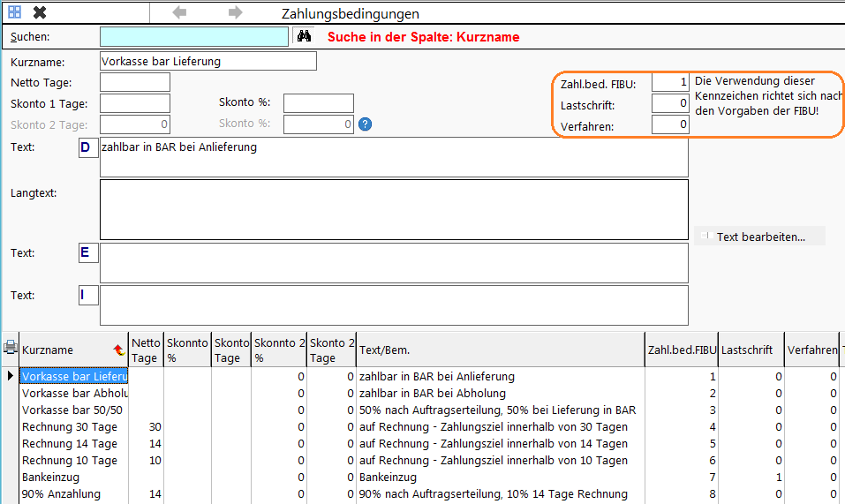The height and width of the screenshot is (504, 845).
Task: Close the Zahlungsbedingungen form with X icon
Action: coord(40,11)
